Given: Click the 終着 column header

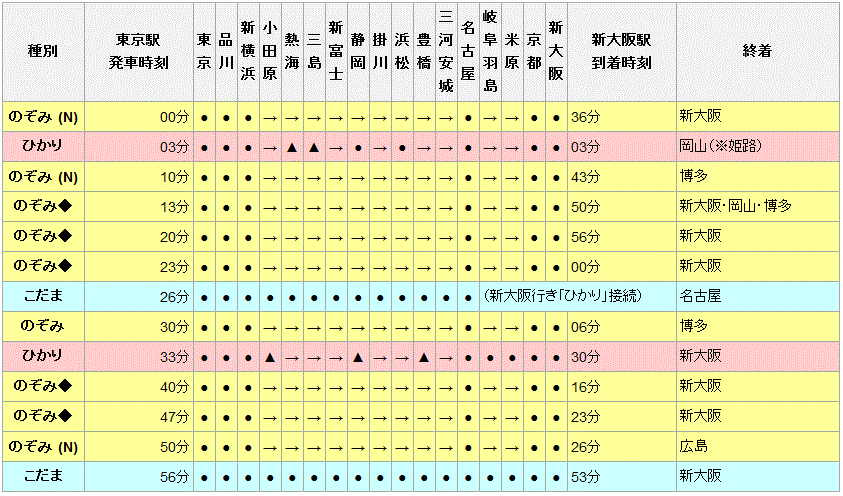Looking at the screenshot, I should coord(757,52).
